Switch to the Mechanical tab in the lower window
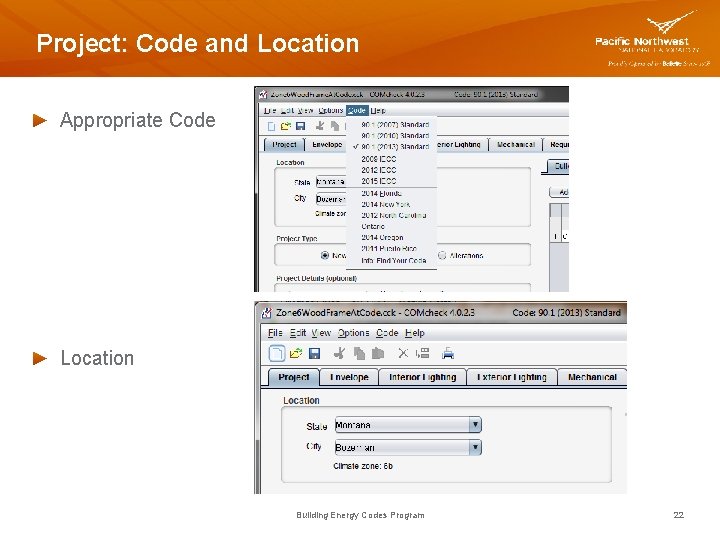 pos(592,377)
